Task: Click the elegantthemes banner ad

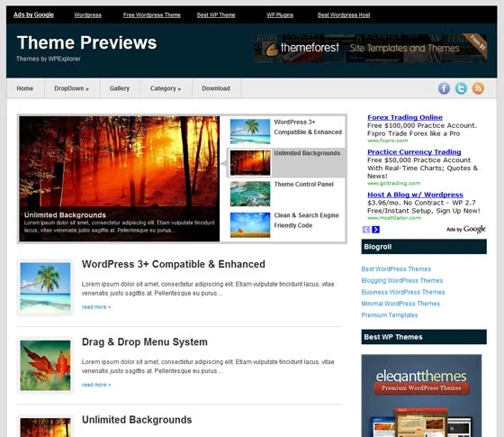Action: coord(421,396)
